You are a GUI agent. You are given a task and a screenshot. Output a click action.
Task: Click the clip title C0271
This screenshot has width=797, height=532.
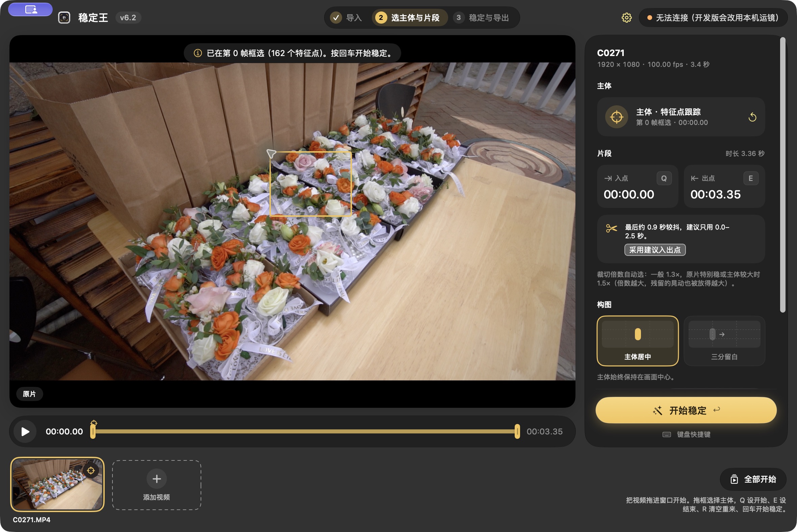pos(611,53)
